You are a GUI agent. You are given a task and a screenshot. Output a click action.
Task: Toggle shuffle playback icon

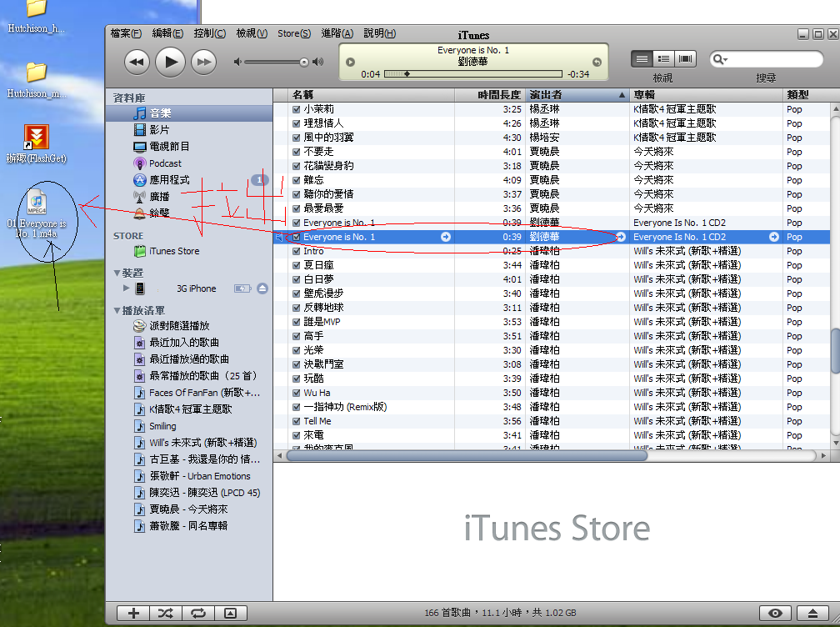166,613
